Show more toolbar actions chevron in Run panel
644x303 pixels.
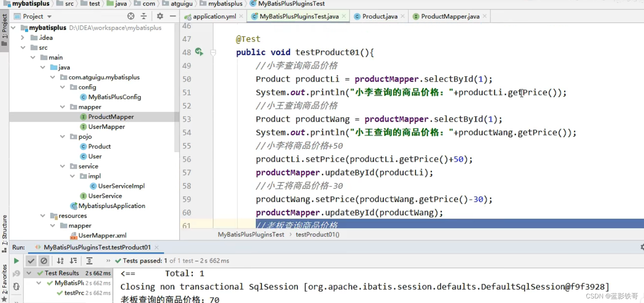pyautogui.click(x=108, y=261)
